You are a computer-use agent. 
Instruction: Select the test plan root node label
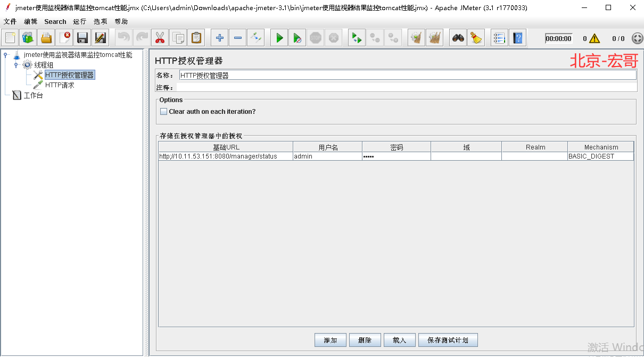(x=78, y=55)
